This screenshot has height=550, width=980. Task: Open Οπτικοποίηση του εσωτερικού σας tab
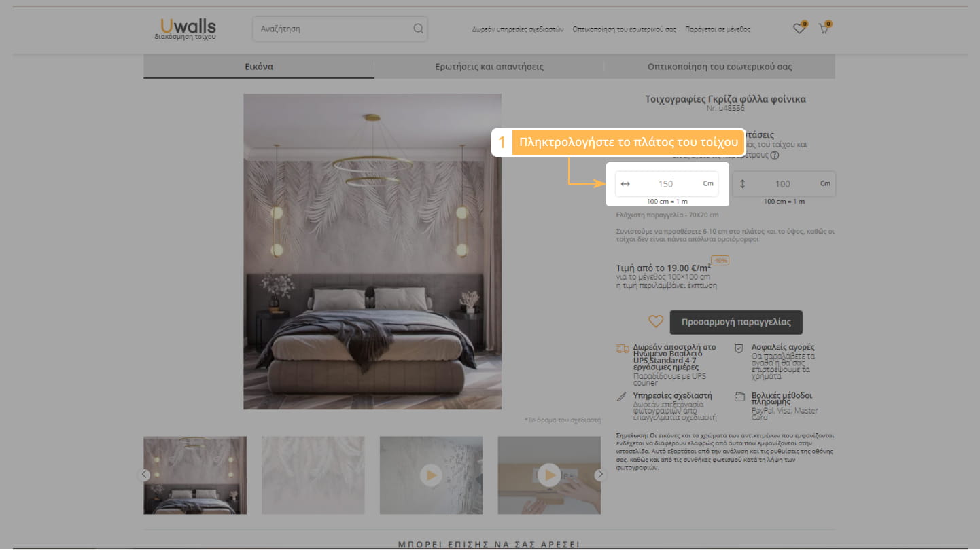tap(720, 67)
